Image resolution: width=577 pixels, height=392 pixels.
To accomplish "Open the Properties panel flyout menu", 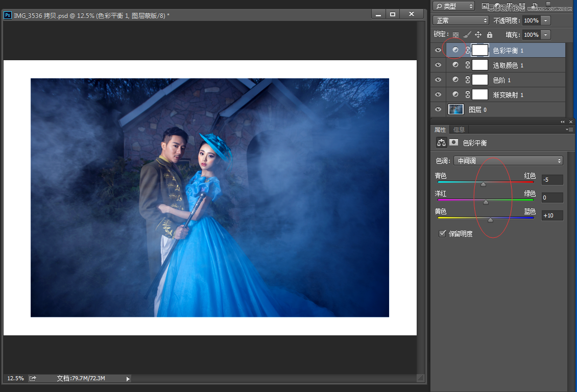I will click(570, 130).
